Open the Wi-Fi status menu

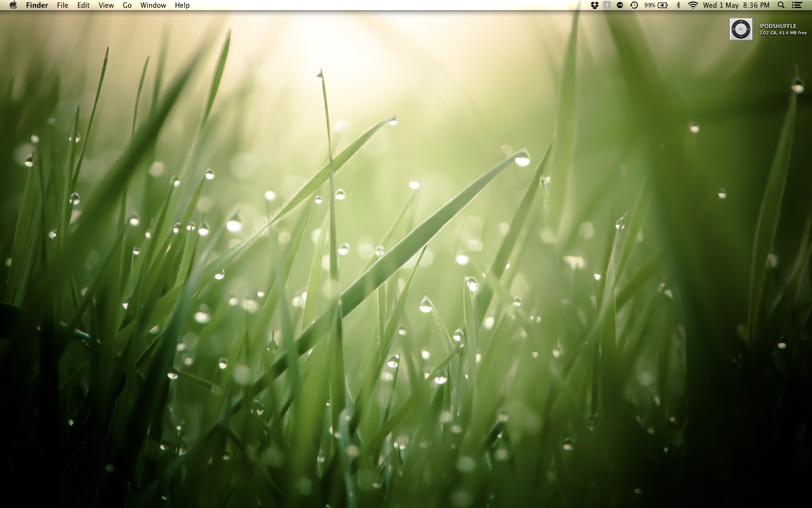coord(693,5)
